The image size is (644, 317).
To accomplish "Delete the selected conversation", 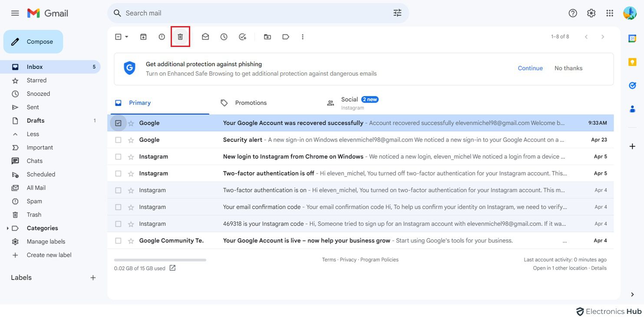I will coord(180,37).
